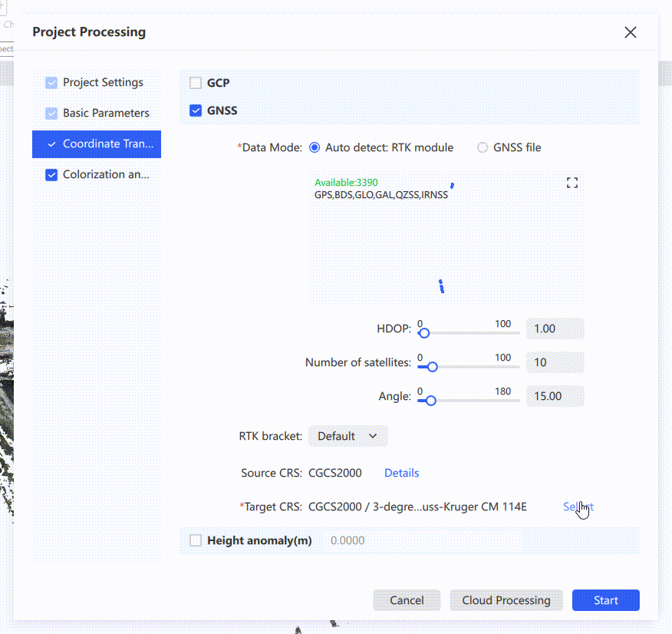Open the RTK bracket dropdown
Screen dimensions: 672x634
pyautogui.click(x=348, y=436)
